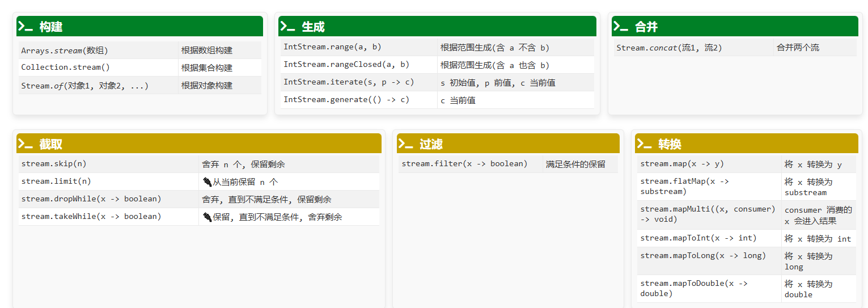Image resolution: width=868 pixels, height=308 pixels.
Task: Click IntStream.range(a, b) code cell
Action: pyautogui.click(x=359, y=47)
